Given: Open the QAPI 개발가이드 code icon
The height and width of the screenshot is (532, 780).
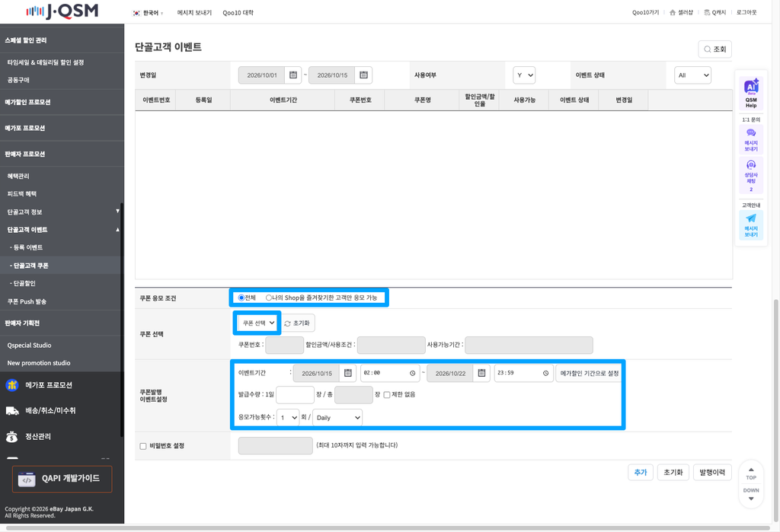Looking at the screenshot, I should [x=27, y=479].
